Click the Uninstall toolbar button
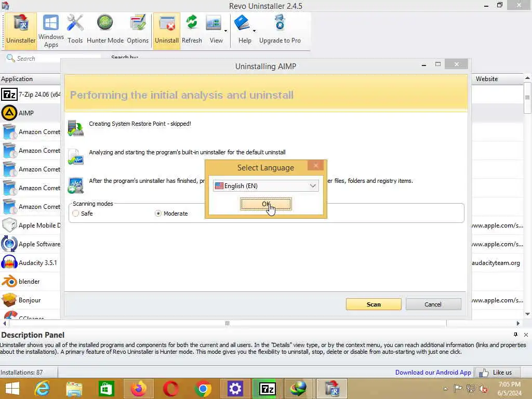 [x=167, y=31]
